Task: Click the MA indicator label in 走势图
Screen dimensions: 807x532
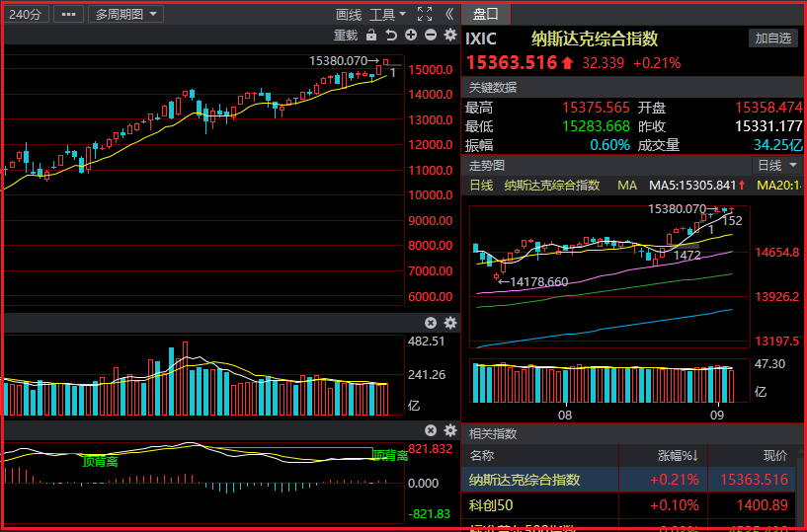Action: pos(627,186)
